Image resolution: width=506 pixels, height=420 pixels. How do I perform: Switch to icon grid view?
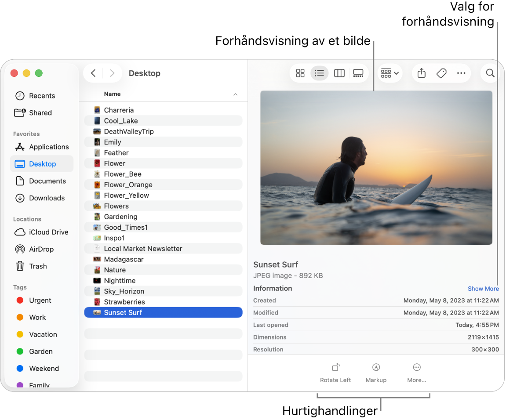[300, 73]
